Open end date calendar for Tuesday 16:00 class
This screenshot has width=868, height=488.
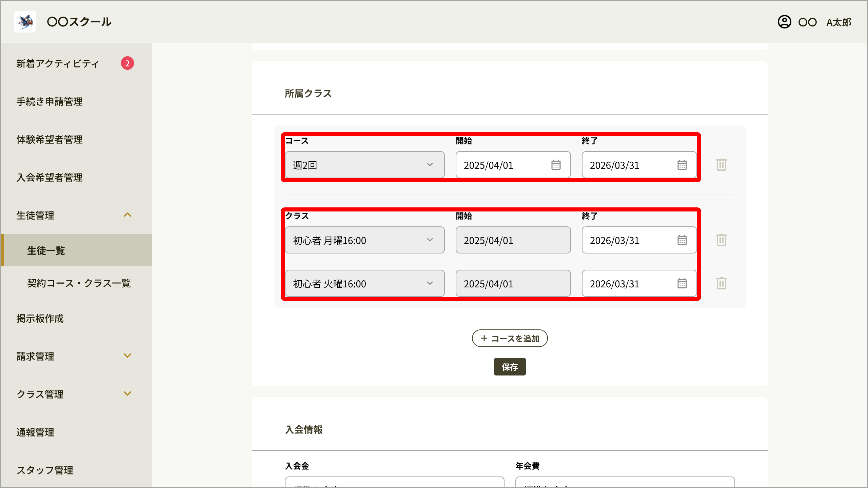682,284
